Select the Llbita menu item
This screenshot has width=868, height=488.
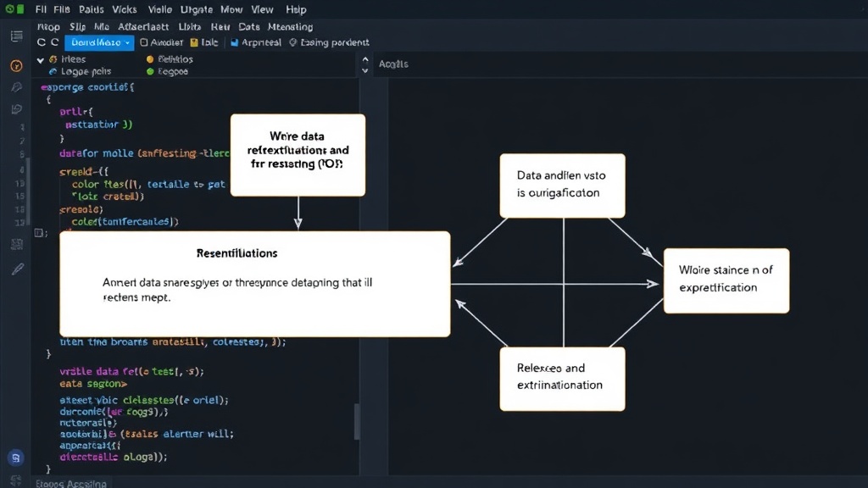pos(190,26)
